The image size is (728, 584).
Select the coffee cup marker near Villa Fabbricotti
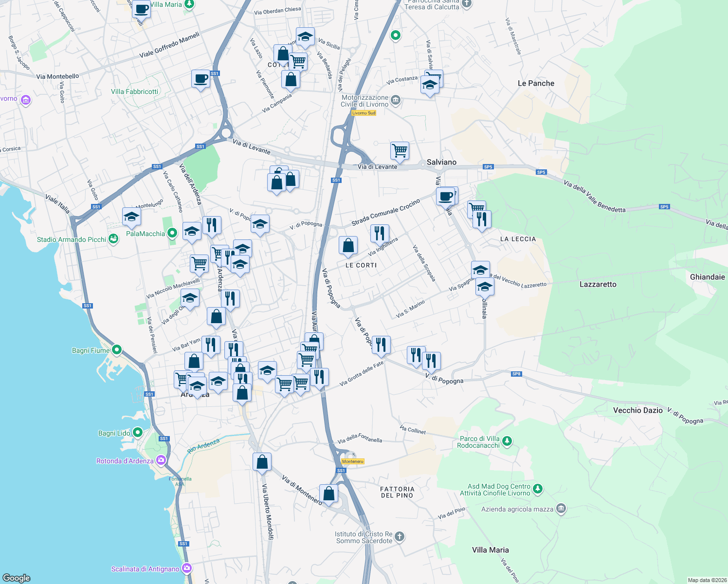(x=200, y=79)
